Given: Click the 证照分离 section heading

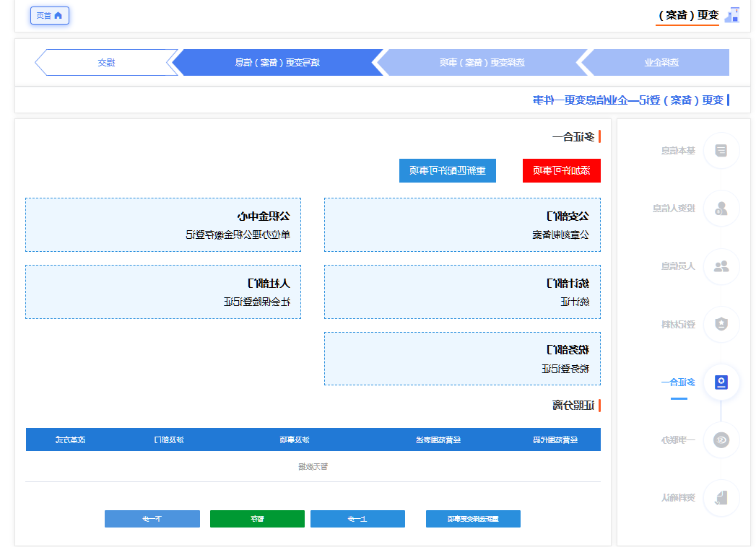Looking at the screenshot, I should click(x=573, y=406).
